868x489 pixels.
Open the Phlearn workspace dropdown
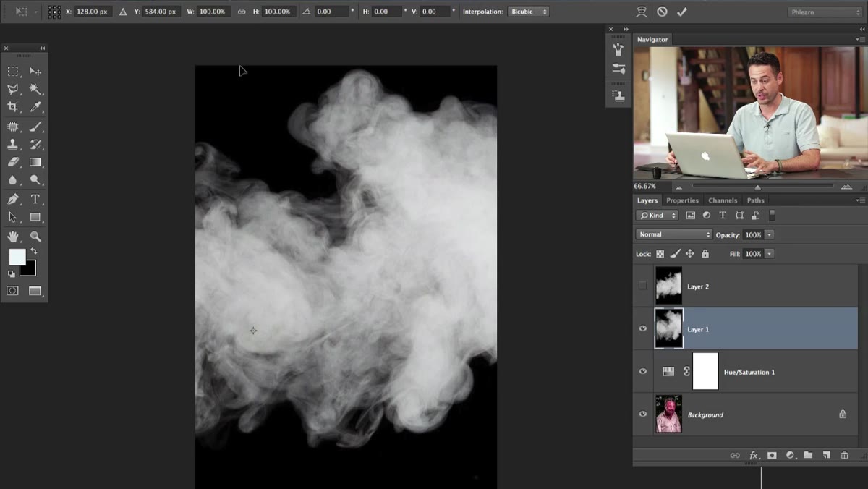point(824,12)
